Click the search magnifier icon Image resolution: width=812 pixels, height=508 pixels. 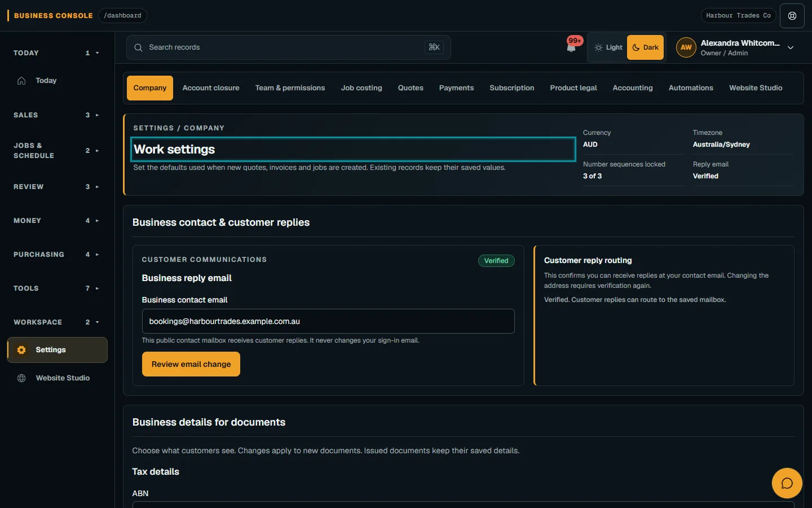pos(138,47)
